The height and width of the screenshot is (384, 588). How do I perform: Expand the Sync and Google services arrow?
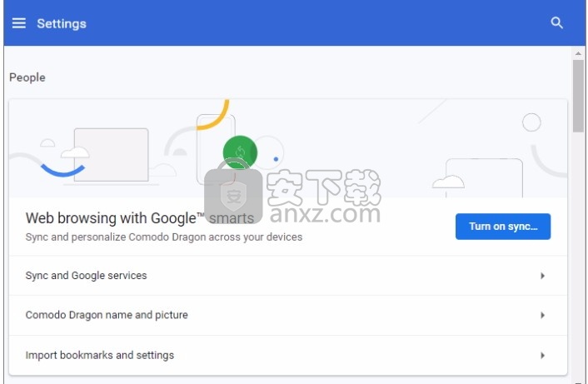point(542,276)
